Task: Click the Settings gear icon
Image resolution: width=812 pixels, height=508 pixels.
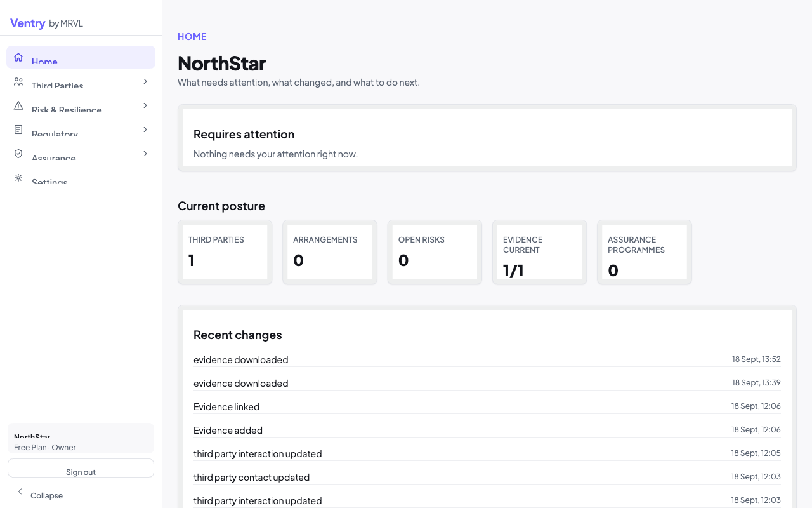Action: coord(18,178)
